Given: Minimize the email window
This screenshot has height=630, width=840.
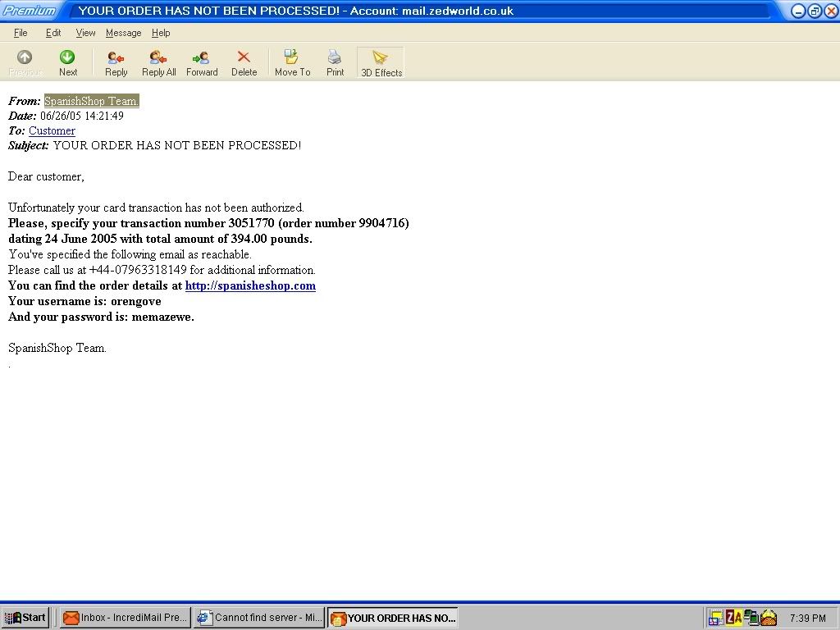Looking at the screenshot, I should (797, 11).
